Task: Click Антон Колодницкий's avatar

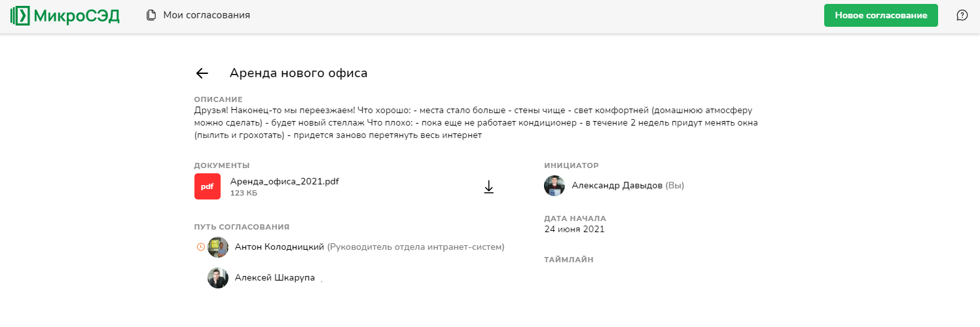Action: pyautogui.click(x=218, y=247)
